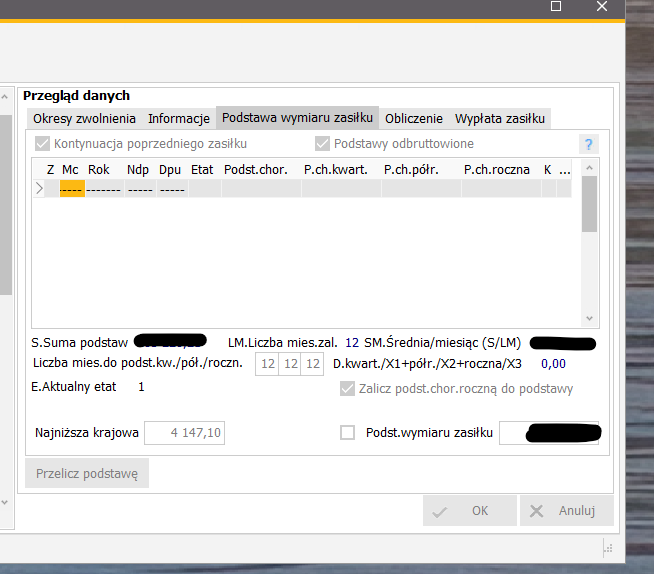Confirm with the OK button

(467, 510)
